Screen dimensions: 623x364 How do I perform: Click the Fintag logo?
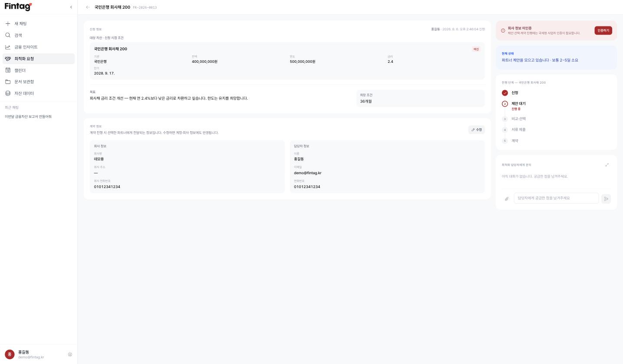[18, 6]
